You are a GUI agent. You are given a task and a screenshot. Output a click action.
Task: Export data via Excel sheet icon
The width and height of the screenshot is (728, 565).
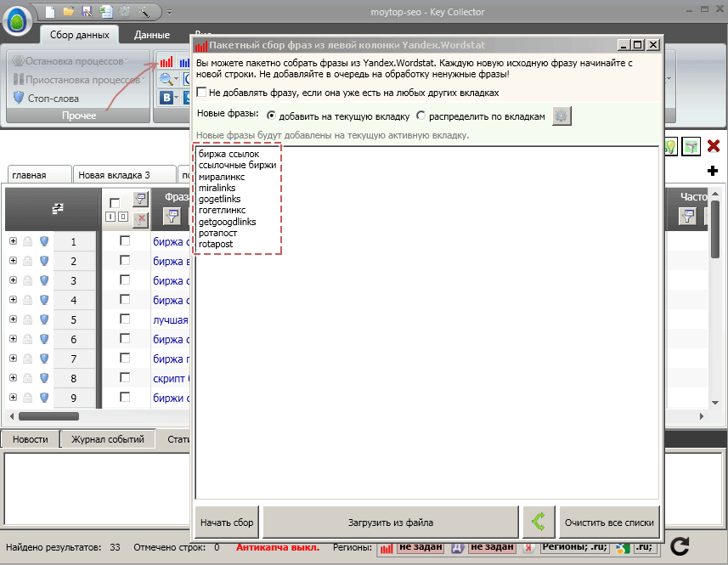[106, 12]
